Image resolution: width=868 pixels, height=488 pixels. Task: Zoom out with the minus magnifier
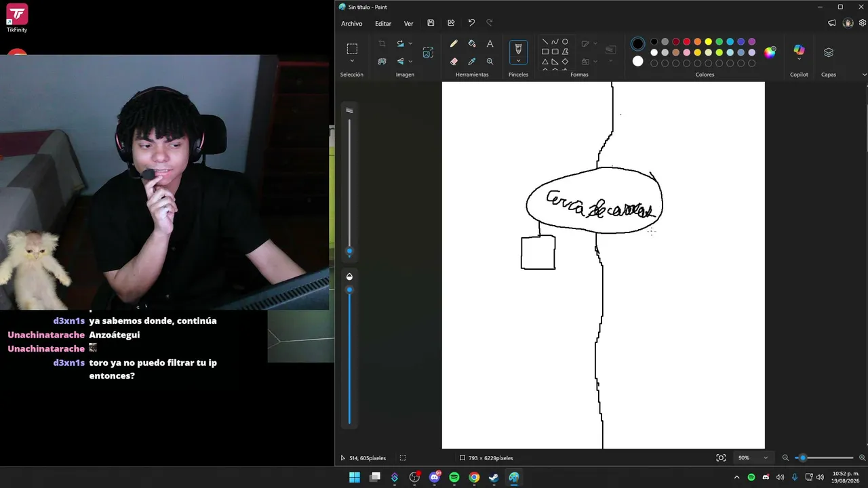(x=785, y=457)
